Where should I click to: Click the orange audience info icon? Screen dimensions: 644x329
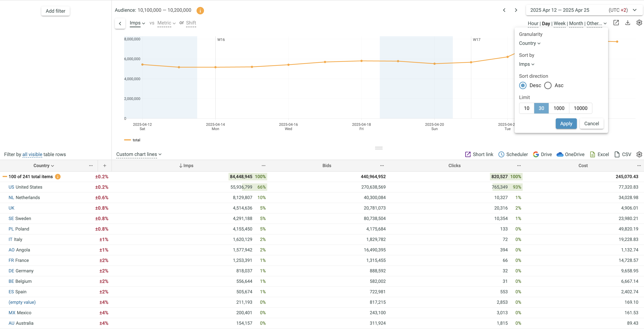pyautogui.click(x=200, y=10)
